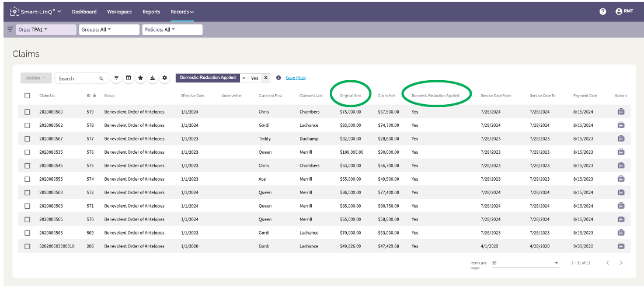
Task: Click the Smart-LinQ logo icon
Action: tap(15, 12)
